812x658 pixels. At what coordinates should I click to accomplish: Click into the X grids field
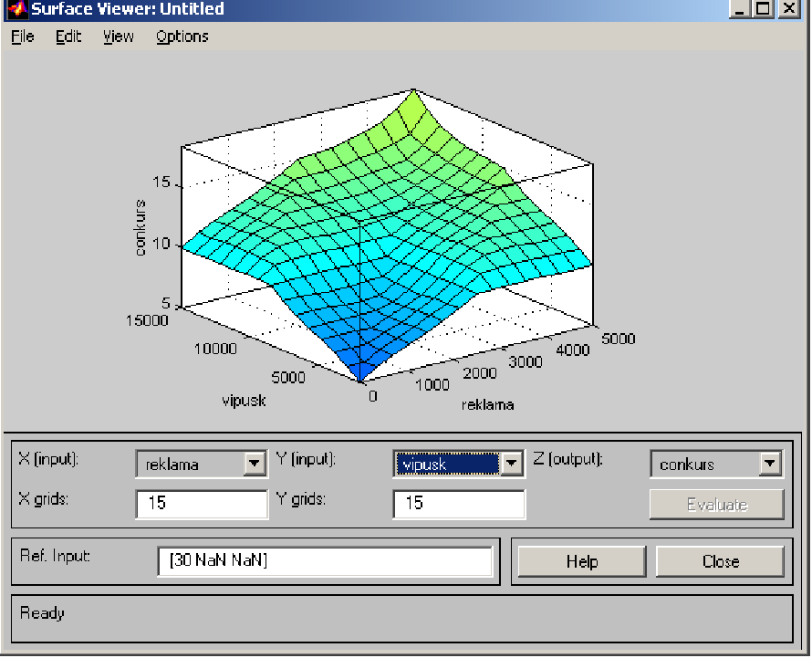(x=201, y=504)
